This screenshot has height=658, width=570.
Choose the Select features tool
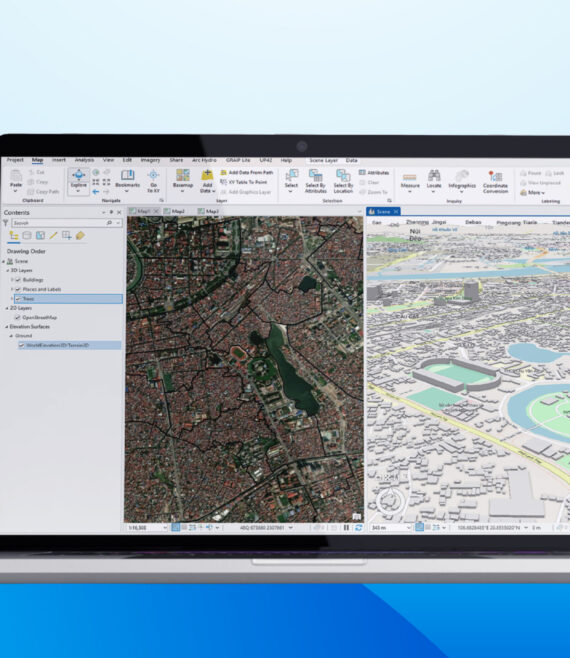coord(291,180)
